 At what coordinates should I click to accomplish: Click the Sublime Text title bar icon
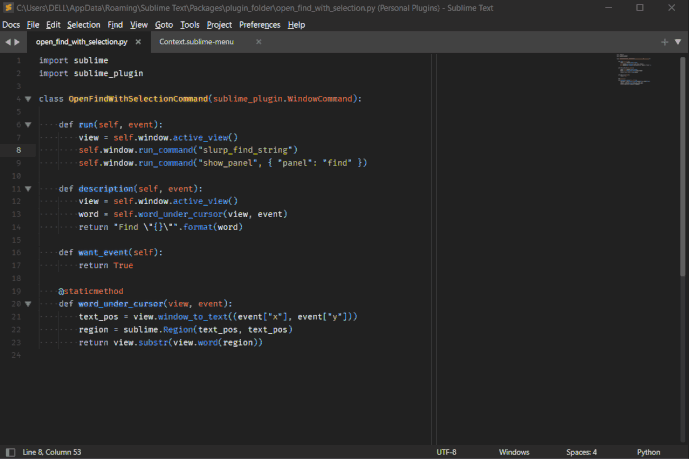pyautogui.click(x=8, y=7)
